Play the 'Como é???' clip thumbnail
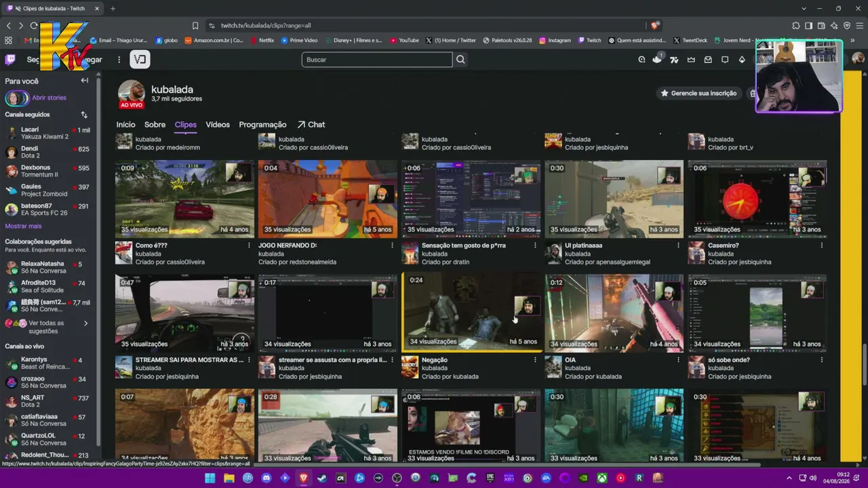 pyautogui.click(x=184, y=198)
